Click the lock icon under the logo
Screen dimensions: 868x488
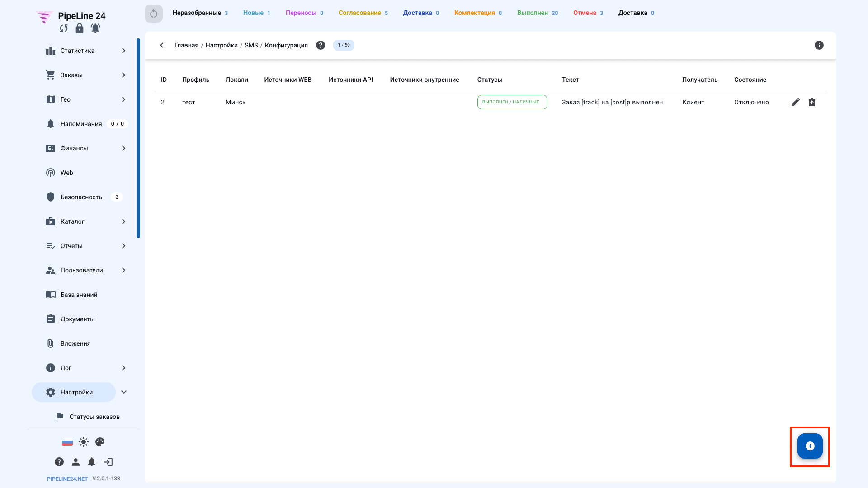[x=80, y=28]
